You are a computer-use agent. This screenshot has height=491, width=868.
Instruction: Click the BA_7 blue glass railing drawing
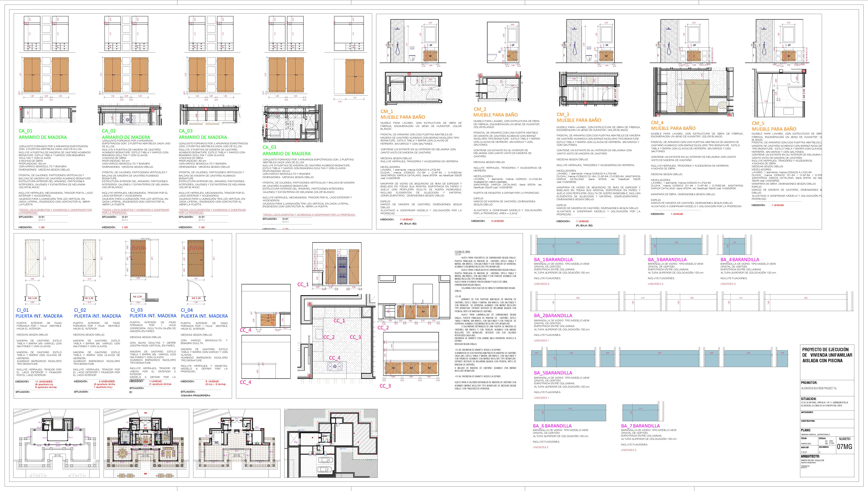[x=640, y=412]
